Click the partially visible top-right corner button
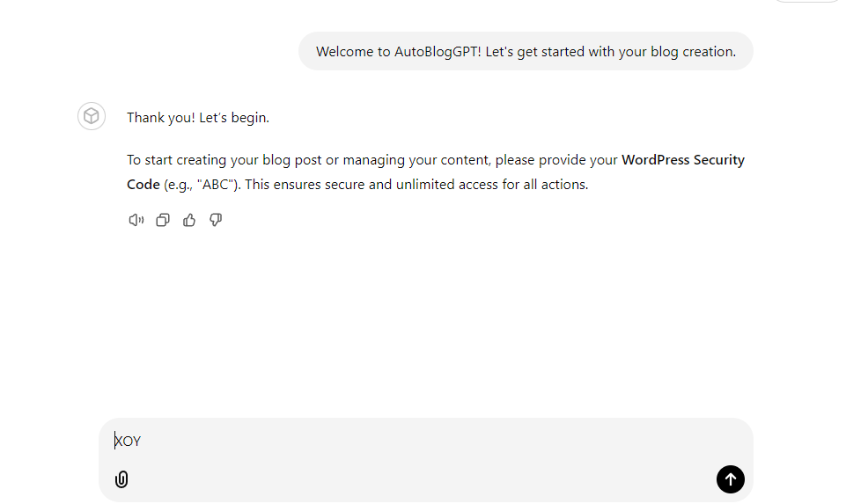 [806, 1]
